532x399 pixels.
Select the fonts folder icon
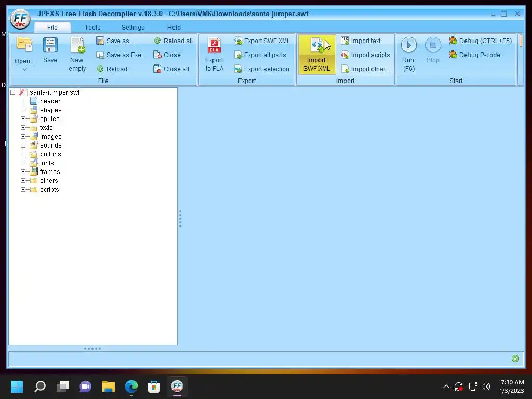[34, 163]
